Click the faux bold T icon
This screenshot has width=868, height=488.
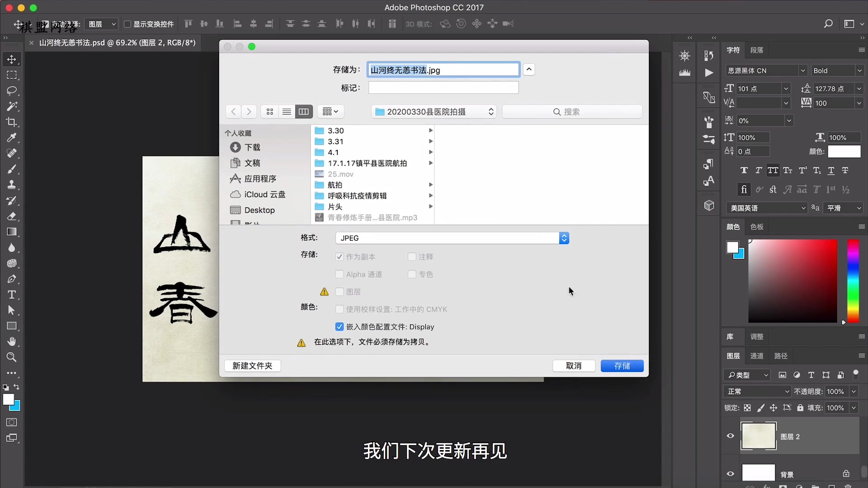click(744, 170)
